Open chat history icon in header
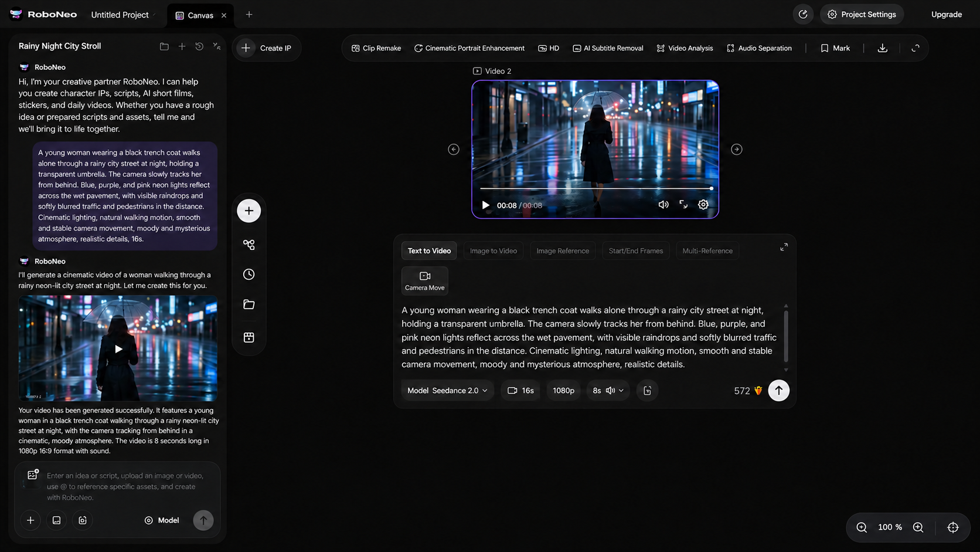This screenshot has width=980, height=552. (x=199, y=46)
